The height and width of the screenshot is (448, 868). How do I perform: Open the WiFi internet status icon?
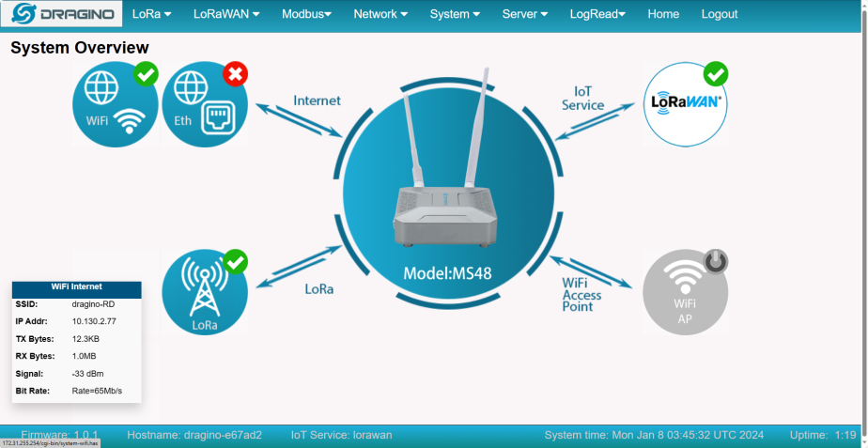click(x=116, y=104)
